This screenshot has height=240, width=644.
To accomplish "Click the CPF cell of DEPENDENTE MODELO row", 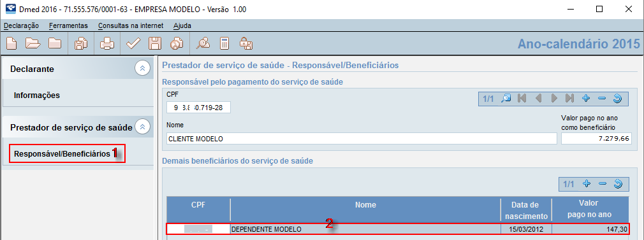I will point(198,229).
